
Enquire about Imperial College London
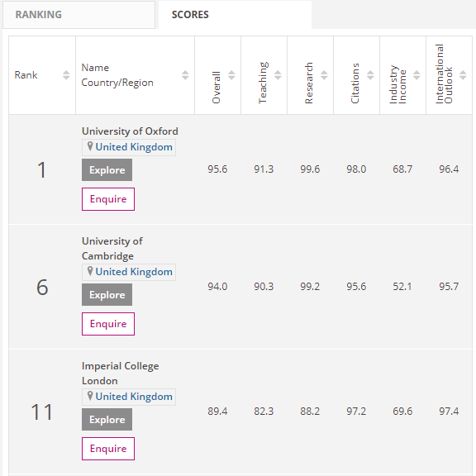108,449
